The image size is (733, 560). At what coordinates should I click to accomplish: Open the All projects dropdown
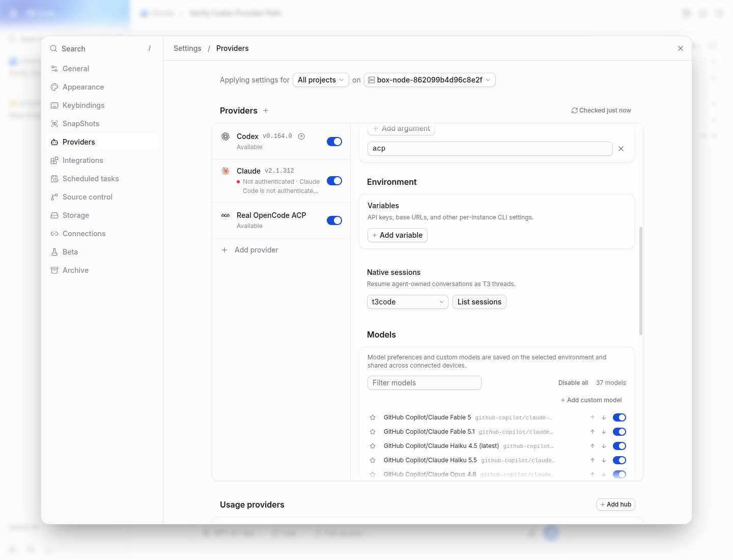pos(321,80)
